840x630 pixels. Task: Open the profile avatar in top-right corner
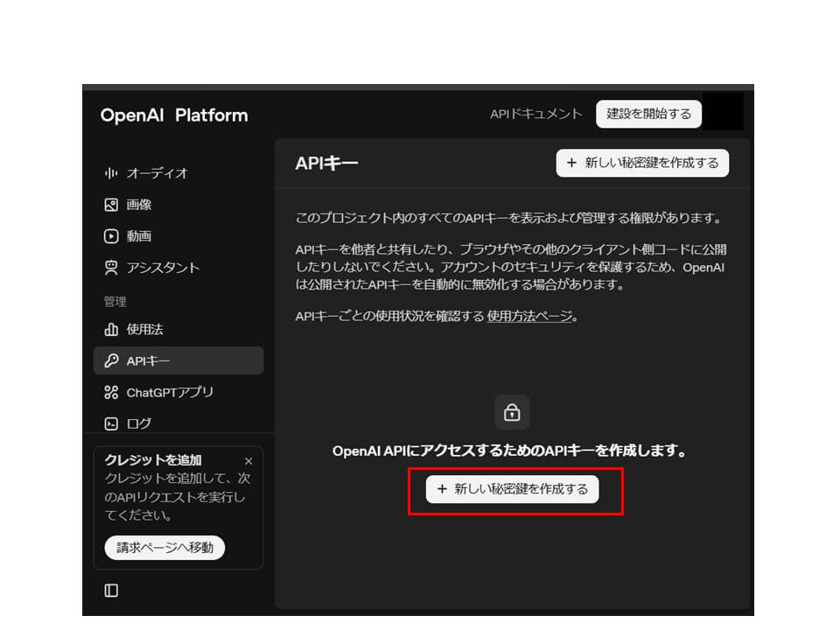coord(723,112)
